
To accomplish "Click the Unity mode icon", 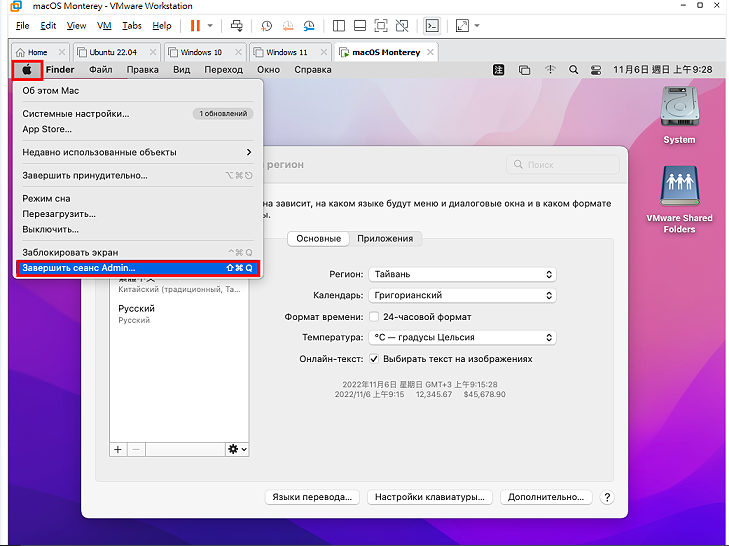I will (402, 26).
